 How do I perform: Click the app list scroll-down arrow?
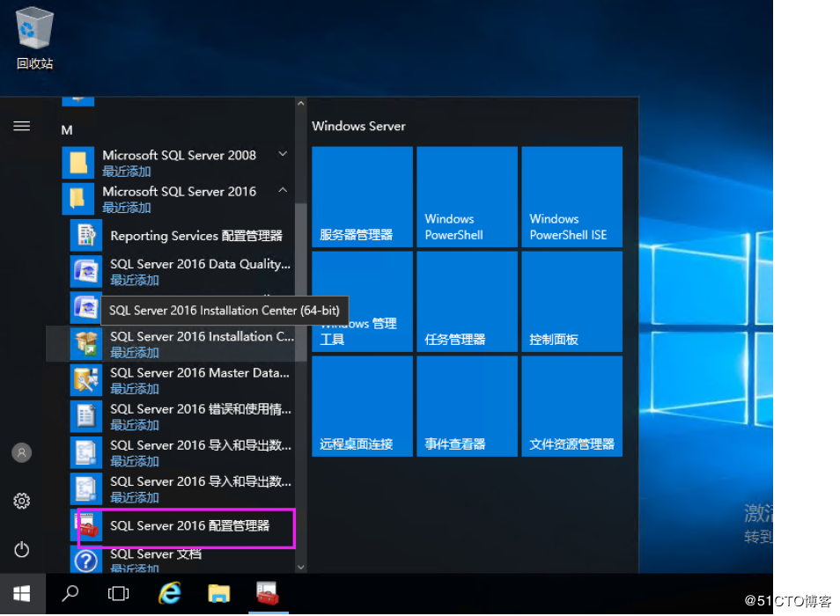[300, 567]
